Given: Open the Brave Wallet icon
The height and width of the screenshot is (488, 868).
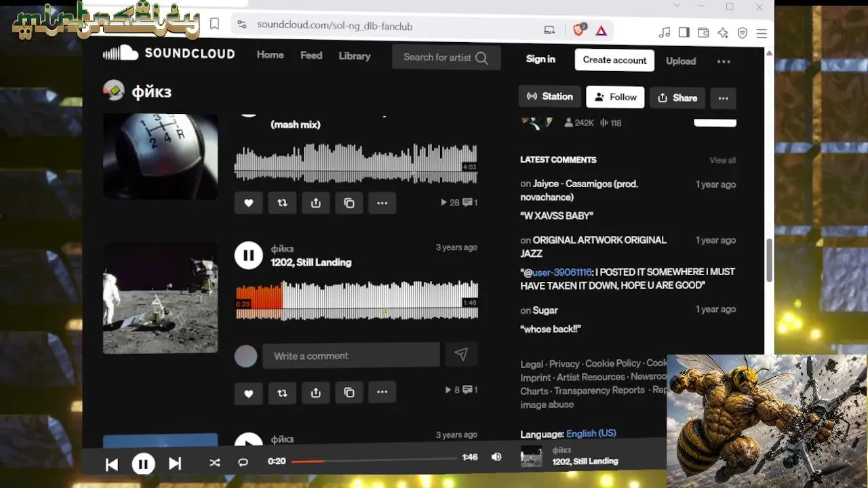Looking at the screenshot, I should (x=703, y=33).
